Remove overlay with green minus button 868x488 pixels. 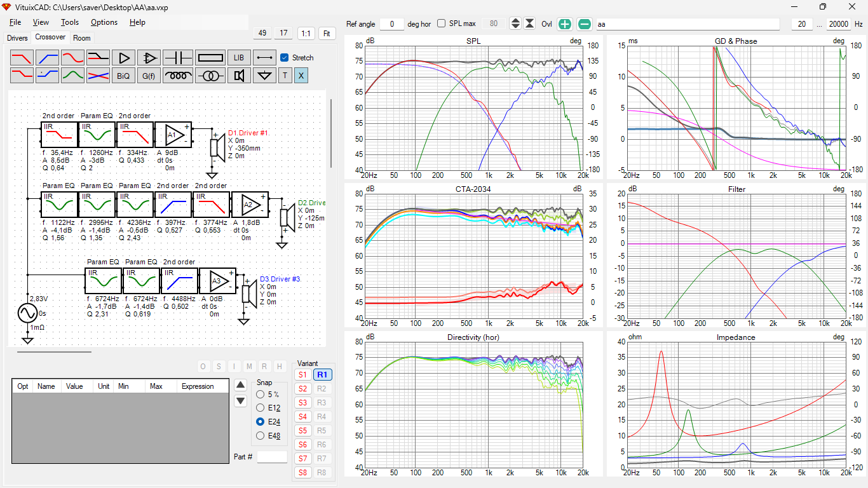585,24
